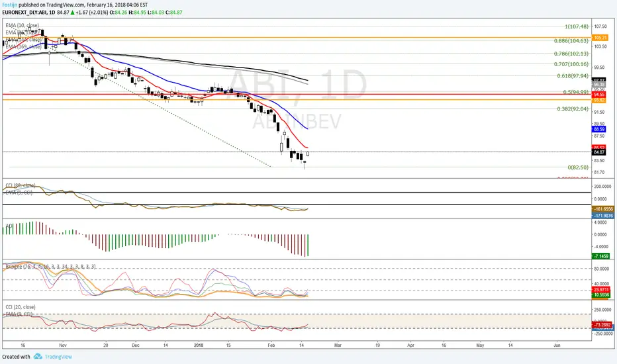Click the EMA (10, close) indicator label
This screenshot has height=364, width=617.
point(22,25)
